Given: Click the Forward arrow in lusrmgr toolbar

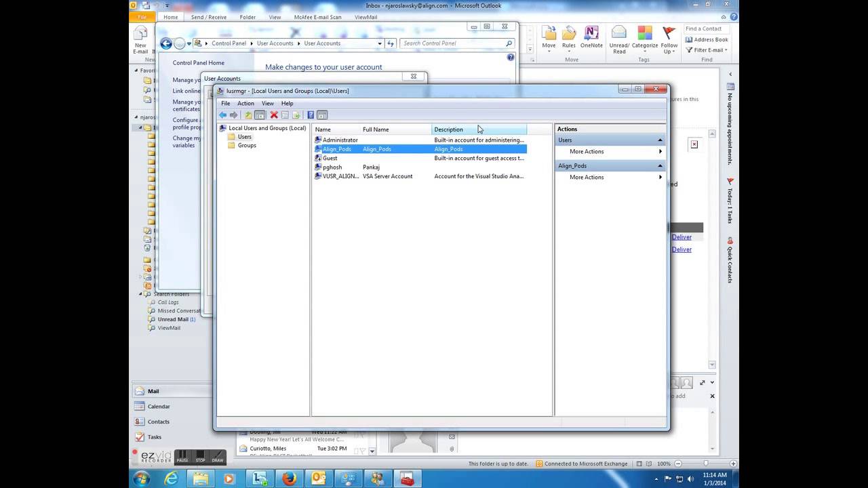Looking at the screenshot, I should tap(234, 115).
